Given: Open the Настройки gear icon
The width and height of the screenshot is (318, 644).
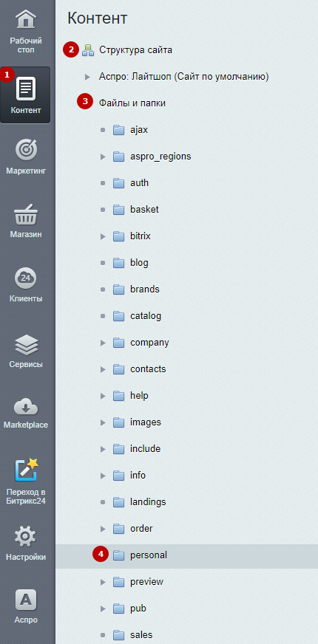Looking at the screenshot, I should 25,536.
